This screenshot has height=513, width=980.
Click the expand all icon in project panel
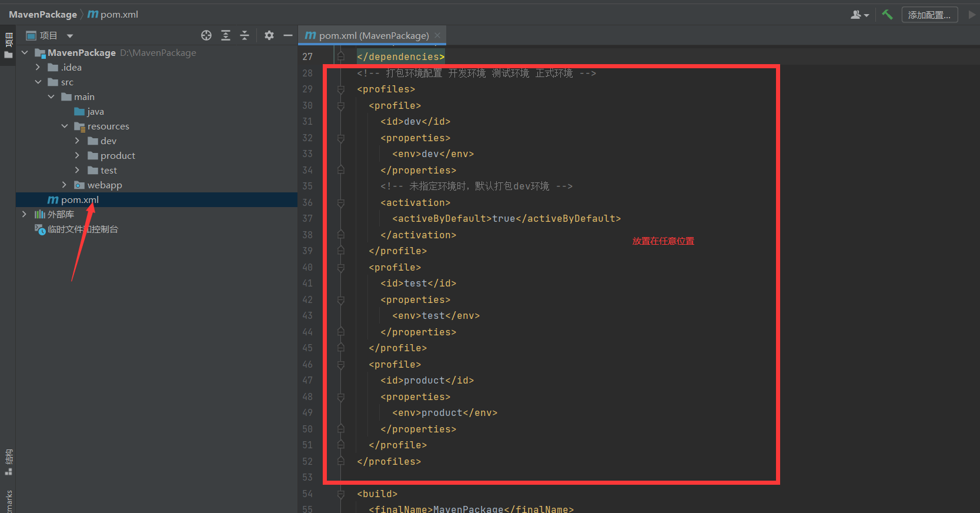pos(226,35)
